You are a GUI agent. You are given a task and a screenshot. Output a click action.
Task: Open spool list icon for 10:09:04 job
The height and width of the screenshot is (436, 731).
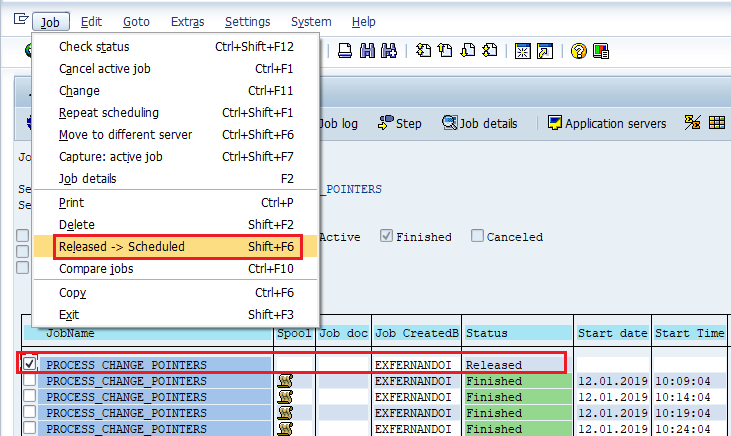(x=285, y=381)
